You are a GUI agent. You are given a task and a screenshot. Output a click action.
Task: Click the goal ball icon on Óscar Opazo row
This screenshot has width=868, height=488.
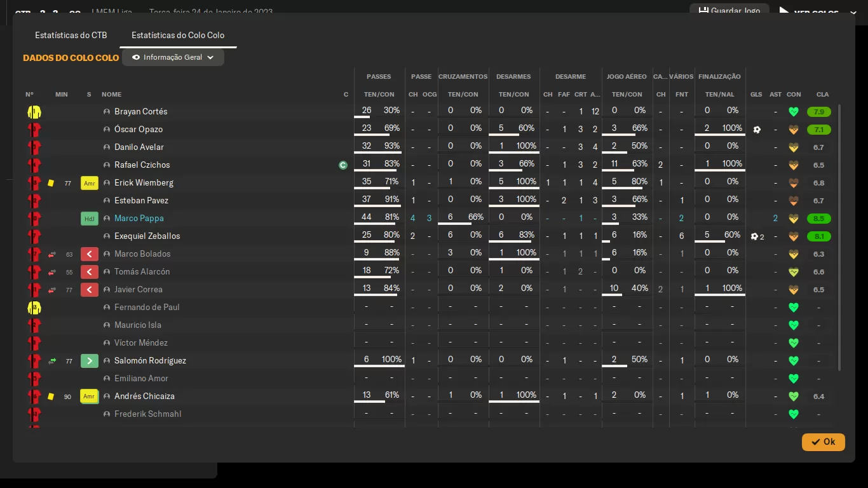pyautogui.click(x=757, y=130)
